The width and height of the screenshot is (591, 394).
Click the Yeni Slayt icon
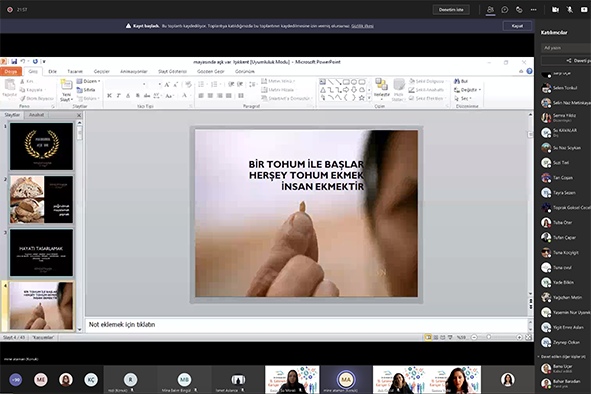pos(66,85)
